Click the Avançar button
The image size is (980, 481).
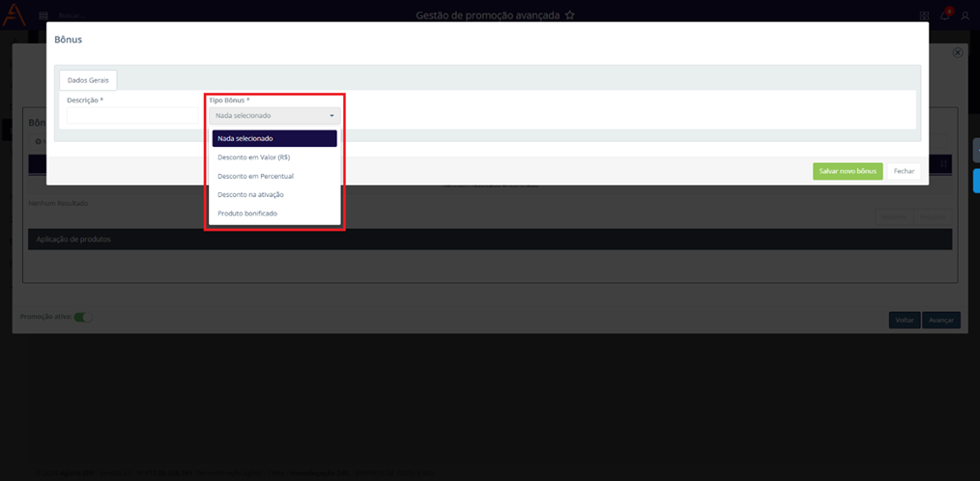pos(940,320)
